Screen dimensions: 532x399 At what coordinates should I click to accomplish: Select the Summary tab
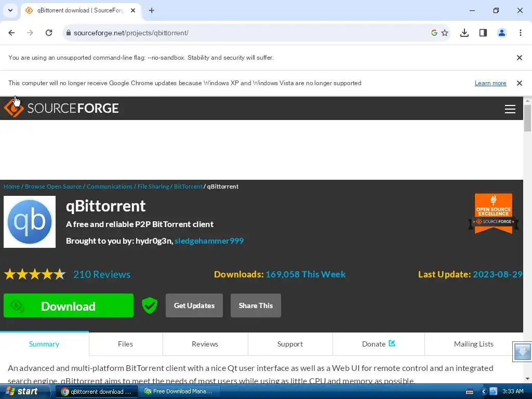point(44,344)
